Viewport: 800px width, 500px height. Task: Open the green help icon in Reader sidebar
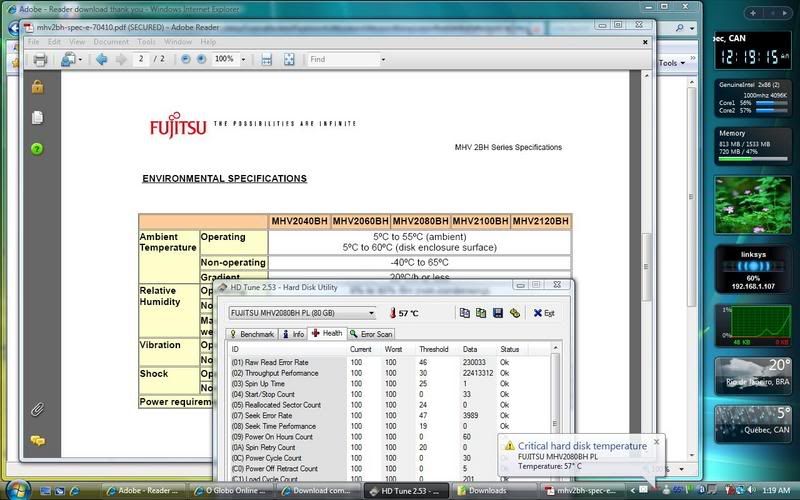[37, 149]
